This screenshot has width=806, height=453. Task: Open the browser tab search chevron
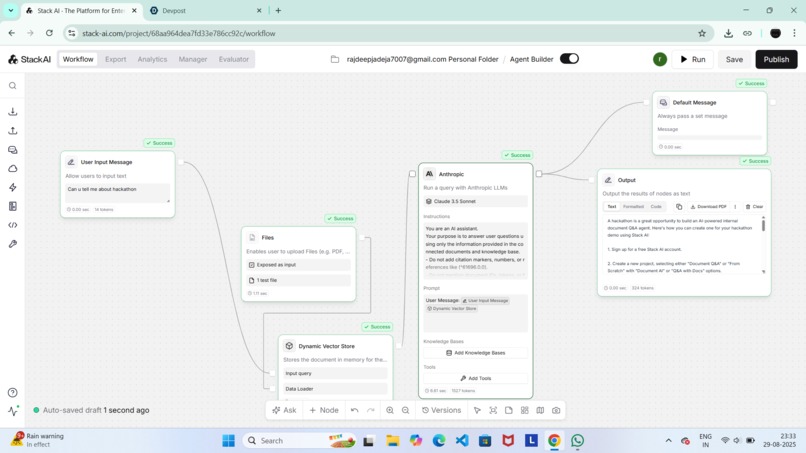(x=10, y=10)
